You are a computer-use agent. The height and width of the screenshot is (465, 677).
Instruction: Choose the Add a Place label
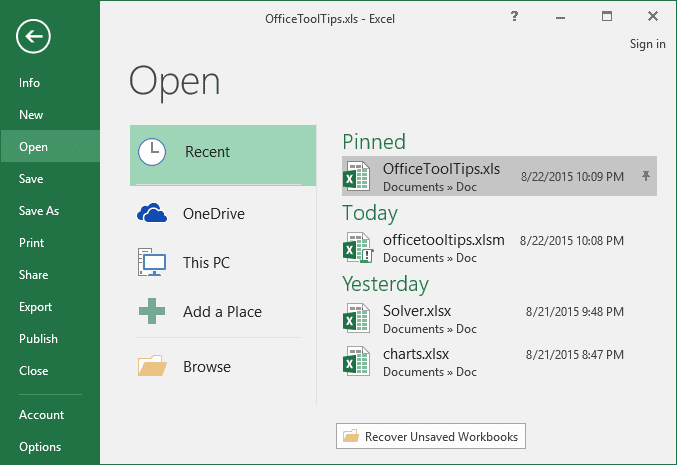tap(222, 311)
